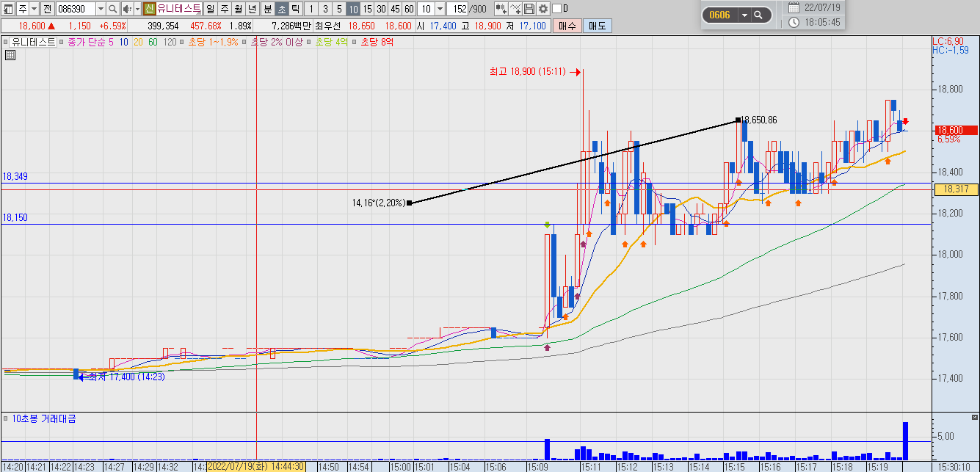Click the stock search magnifier icon
Viewport: 980px width, 472px height.
click(112, 9)
